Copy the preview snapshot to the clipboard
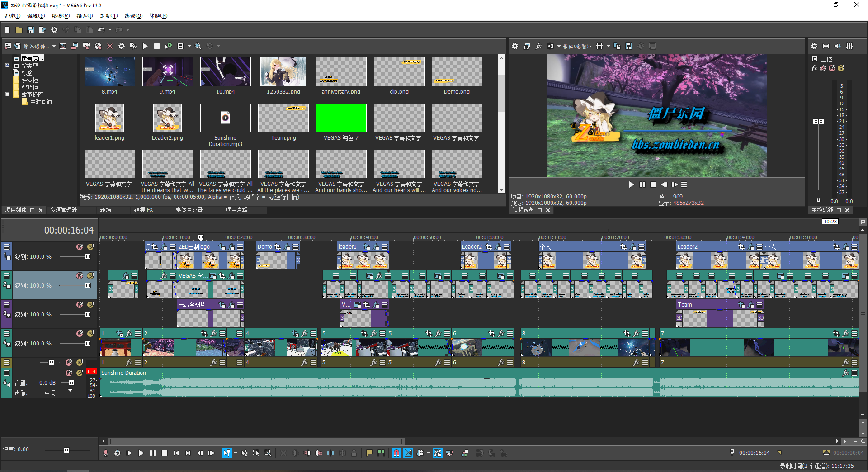Image resolution: width=868 pixels, height=472 pixels. (617, 46)
